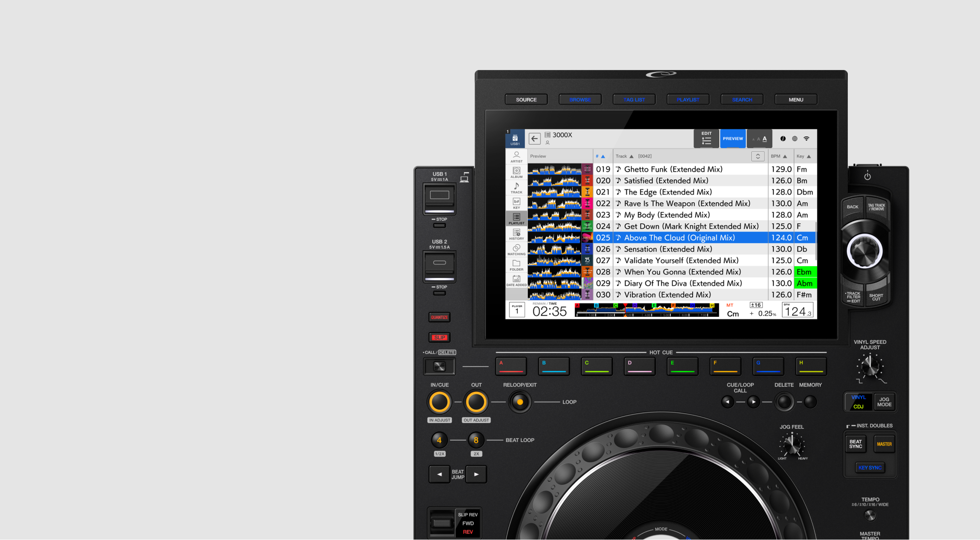This screenshot has width=980, height=540.
Task: Click the track overview waveform bar
Action: click(x=647, y=310)
